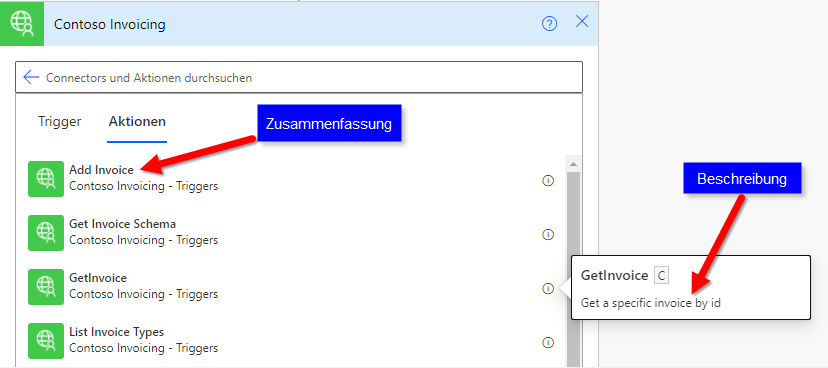Click the back arrow in search box
828x368 pixels.
(31, 78)
